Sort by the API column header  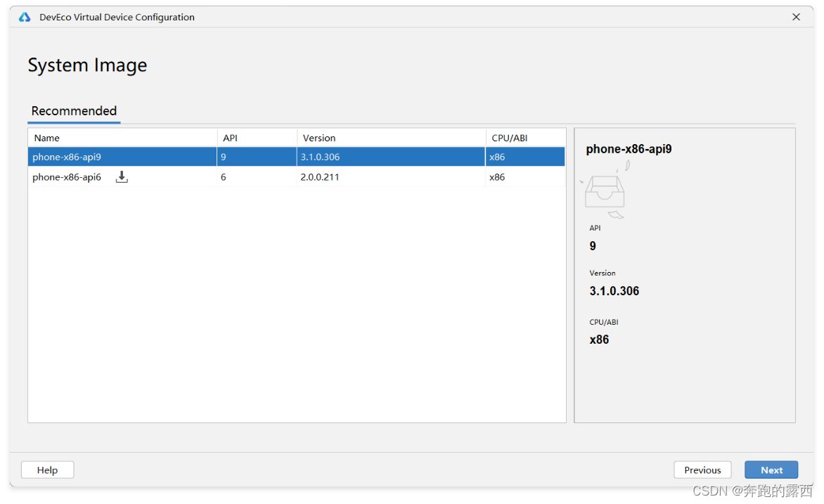tap(257, 138)
